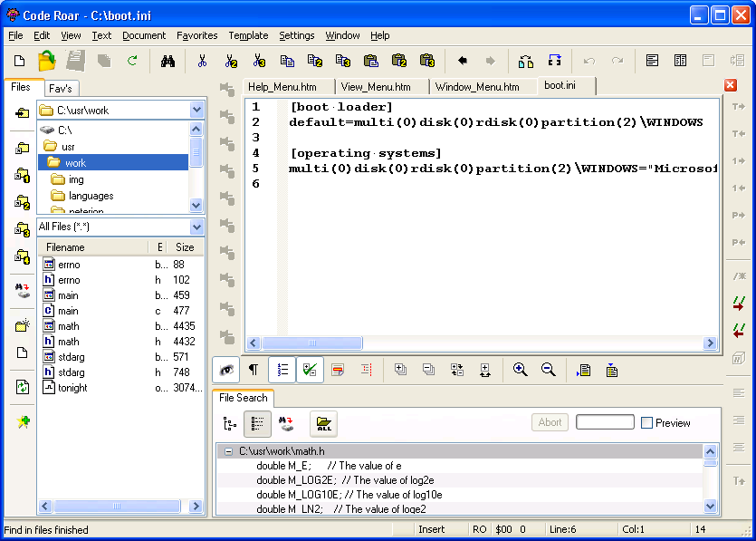Viewport: 756px width, 541px height.
Task: Click the binoculars Find icon
Action: pyautogui.click(x=167, y=61)
